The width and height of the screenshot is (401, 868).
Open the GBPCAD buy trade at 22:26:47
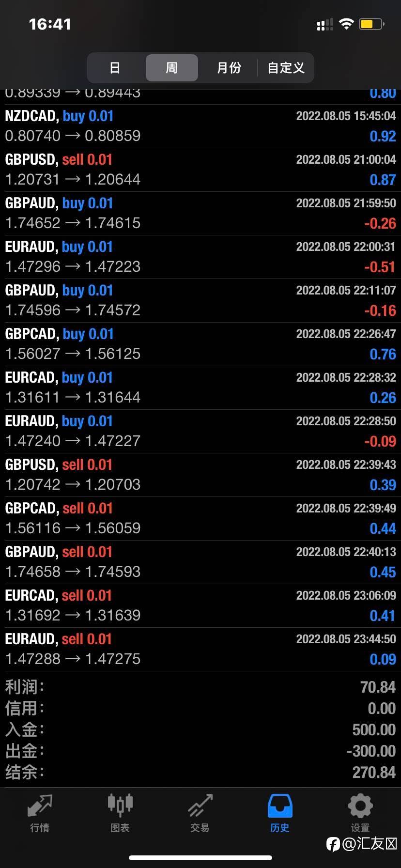pyautogui.click(x=200, y=344)
